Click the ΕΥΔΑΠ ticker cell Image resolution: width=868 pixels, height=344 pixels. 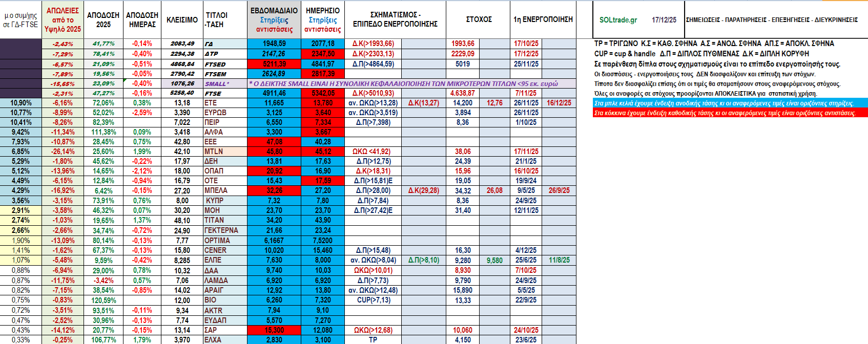click(224, 320)
